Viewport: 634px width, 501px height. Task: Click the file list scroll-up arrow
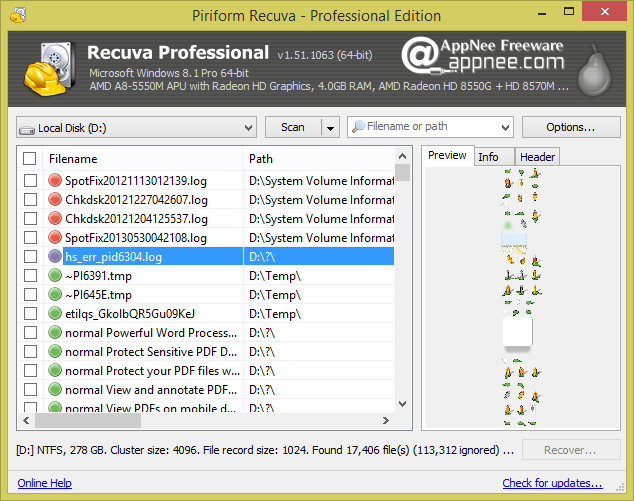pyautogui.click(x=403, y=156)
